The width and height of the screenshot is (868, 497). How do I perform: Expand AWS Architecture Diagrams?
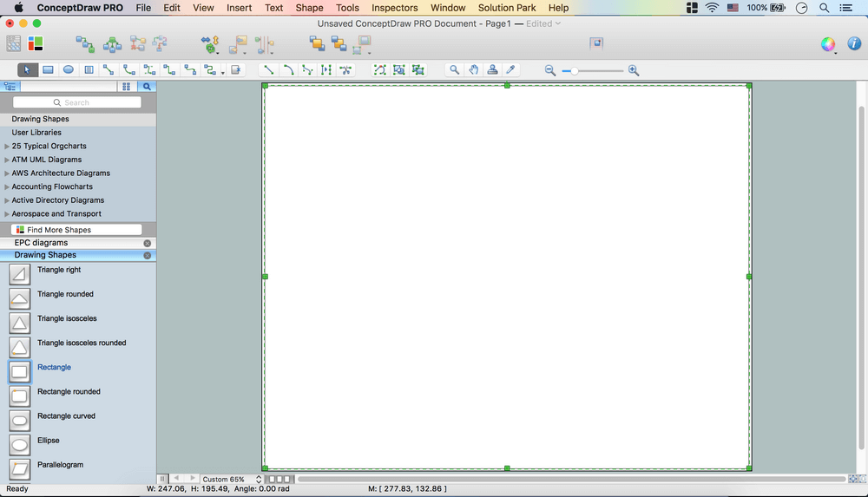[7, 173]
